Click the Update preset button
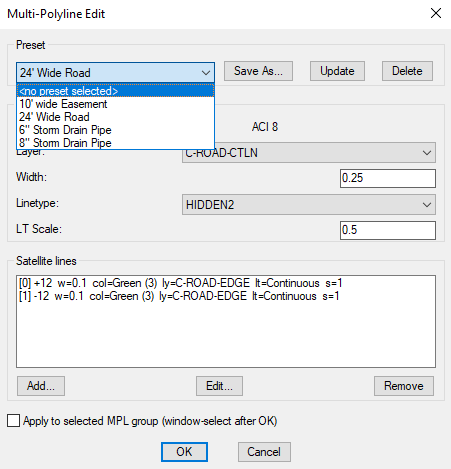The width and height of the screenshot is (451, 469). (x=337, y=71)
